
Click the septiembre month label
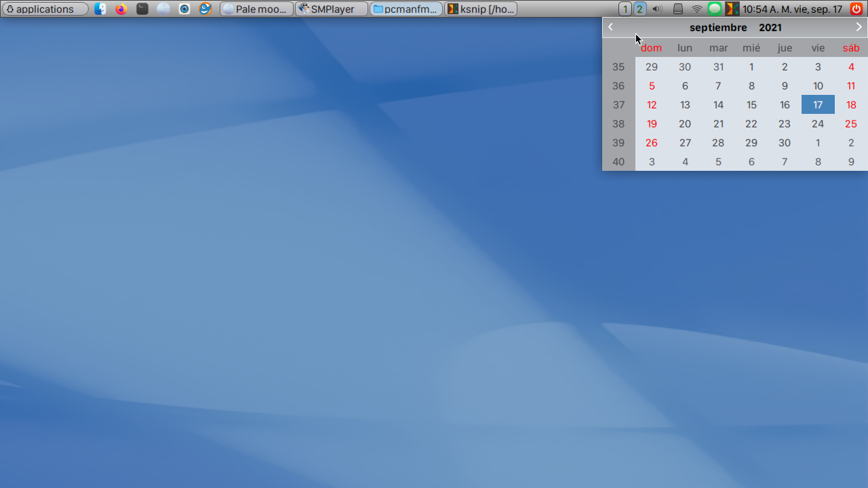click(x=718, y=28)
